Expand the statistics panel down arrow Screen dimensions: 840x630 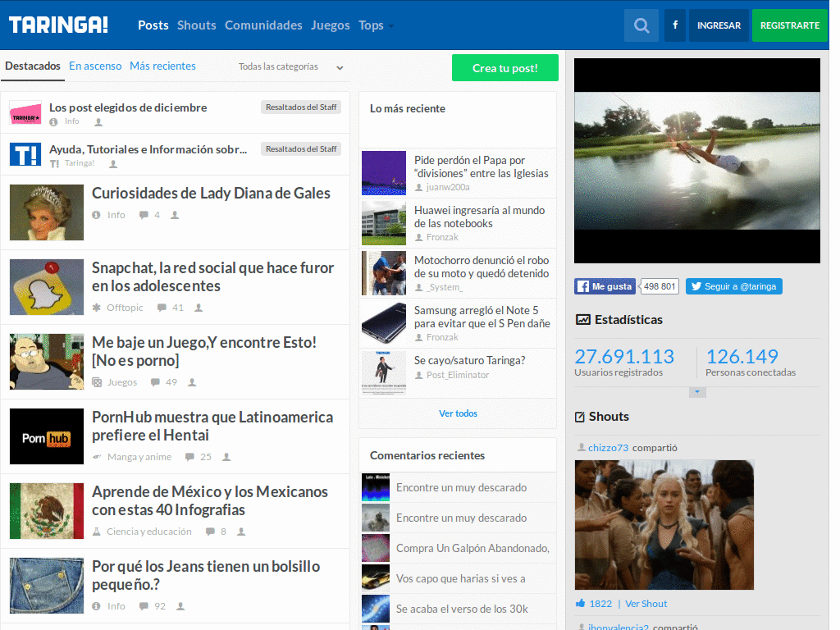click(x=697, y=392)
